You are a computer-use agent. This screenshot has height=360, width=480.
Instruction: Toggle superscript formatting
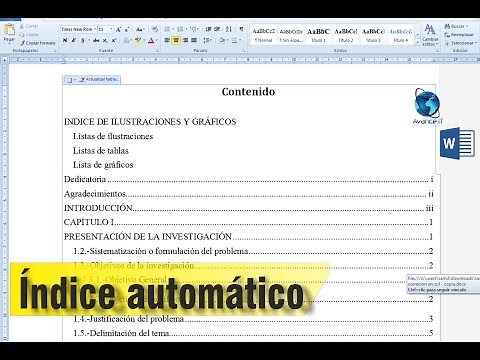[x=114, y=40]
